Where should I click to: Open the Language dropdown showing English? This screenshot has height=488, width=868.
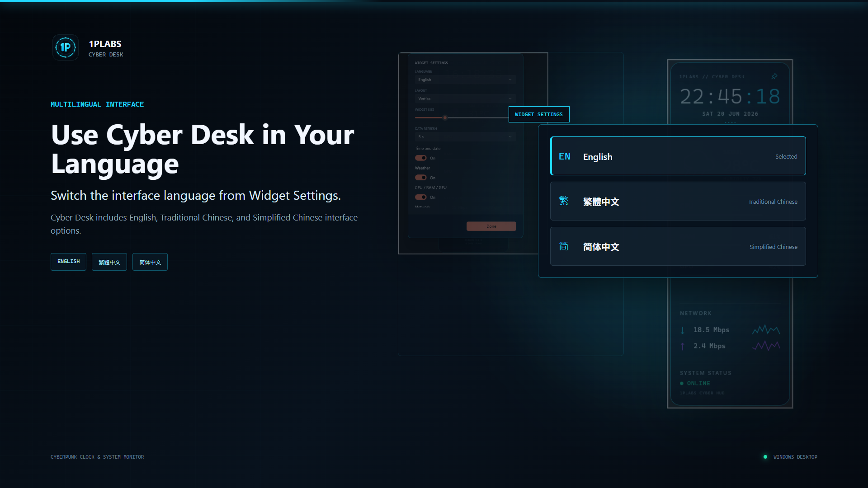[x=465, y=80]
